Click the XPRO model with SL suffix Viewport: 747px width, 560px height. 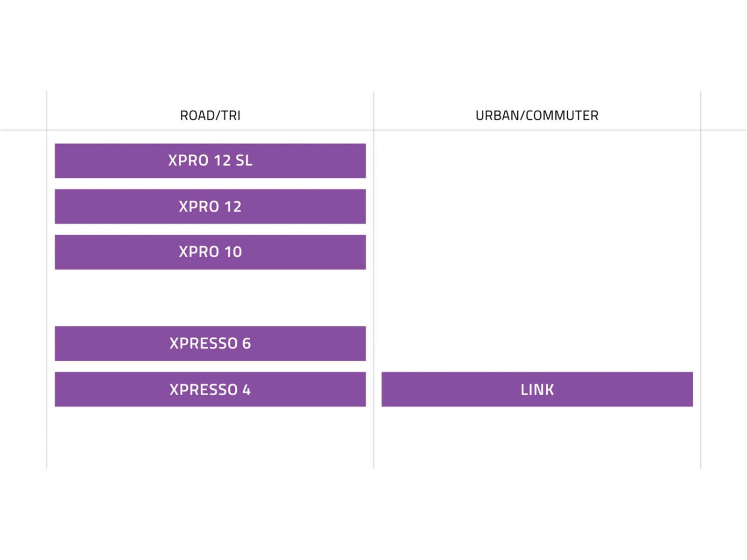click(210, 161)
